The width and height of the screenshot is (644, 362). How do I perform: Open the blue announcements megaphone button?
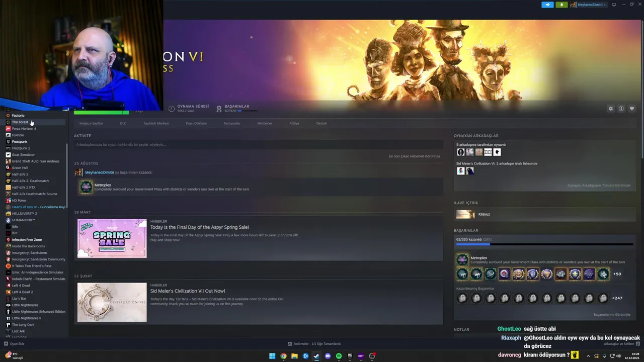pyautogui.click(x=547, y=5)
